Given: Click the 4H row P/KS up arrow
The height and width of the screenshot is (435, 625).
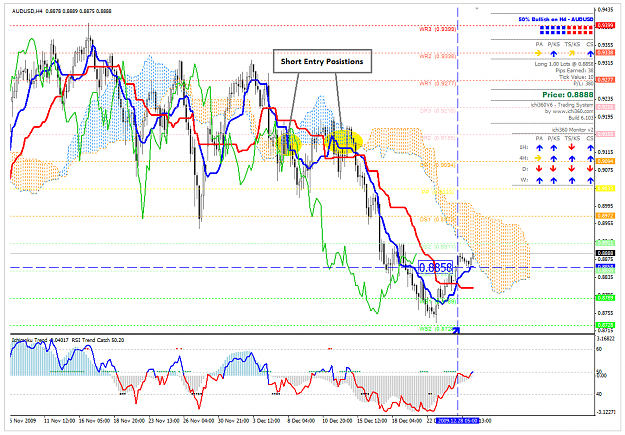Looking at the screenshot, I should (554, 158).
